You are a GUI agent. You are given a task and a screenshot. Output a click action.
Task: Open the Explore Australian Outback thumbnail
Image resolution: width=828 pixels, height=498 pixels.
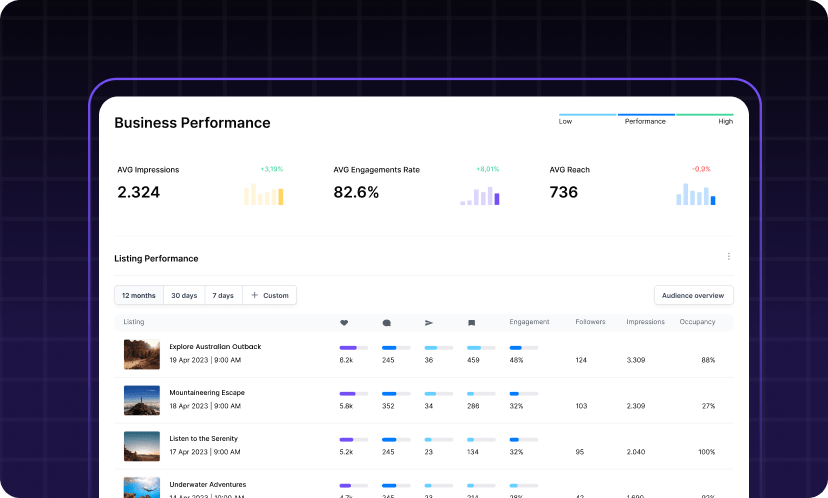(x=142, y=353)
